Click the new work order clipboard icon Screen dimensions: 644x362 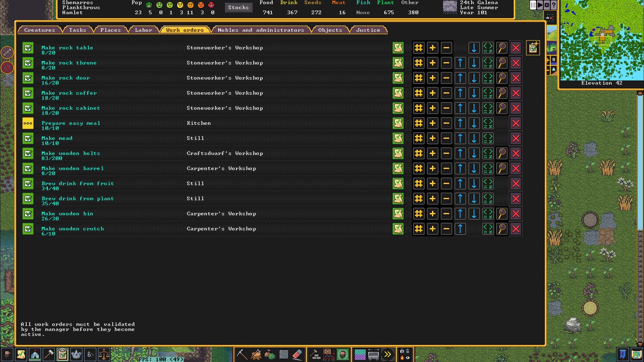[x=533, y=48]
